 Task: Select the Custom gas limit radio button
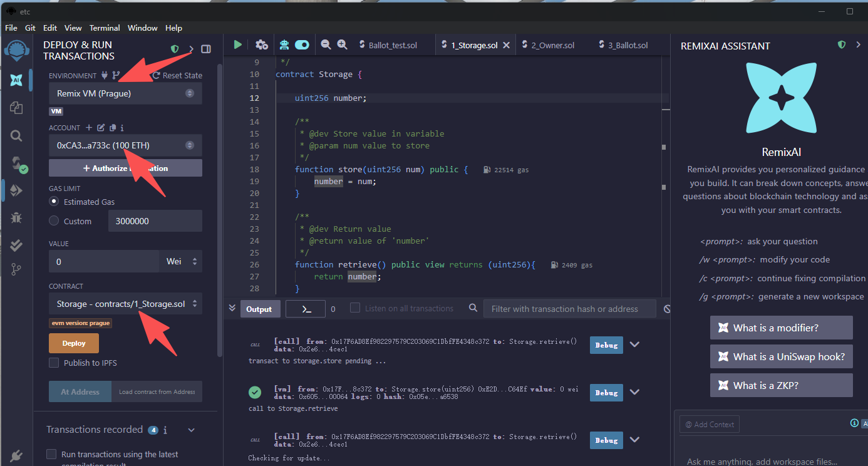(x=54, y=221)
